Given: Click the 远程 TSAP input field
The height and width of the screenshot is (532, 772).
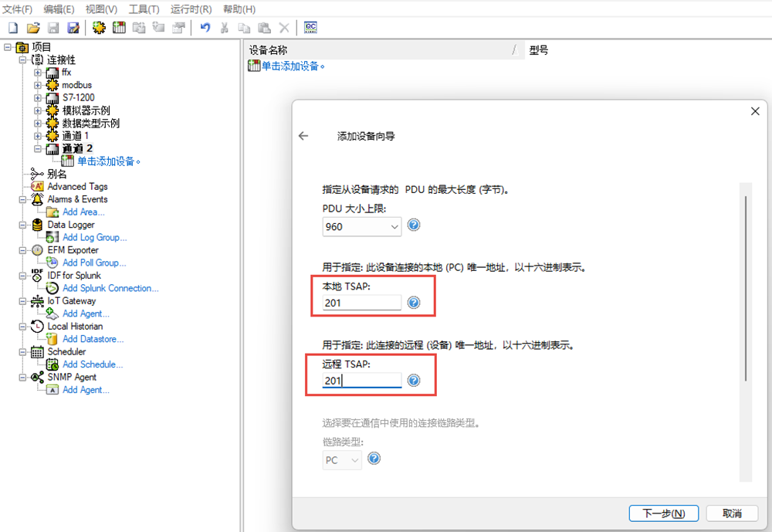Looking at the screenshot, I should pyautogui.click(x=361, y=380).
